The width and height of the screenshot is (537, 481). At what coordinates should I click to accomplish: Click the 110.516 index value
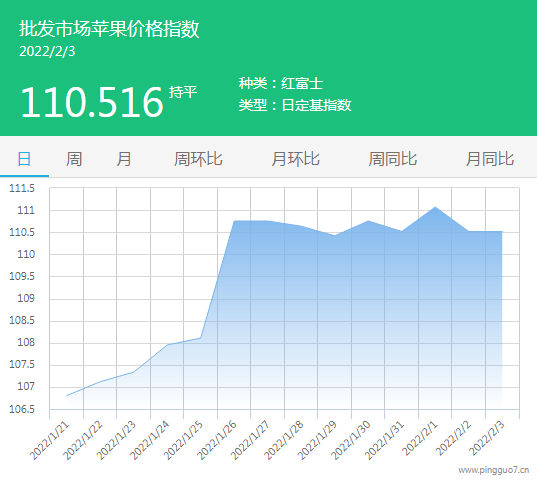pos(91,102)
